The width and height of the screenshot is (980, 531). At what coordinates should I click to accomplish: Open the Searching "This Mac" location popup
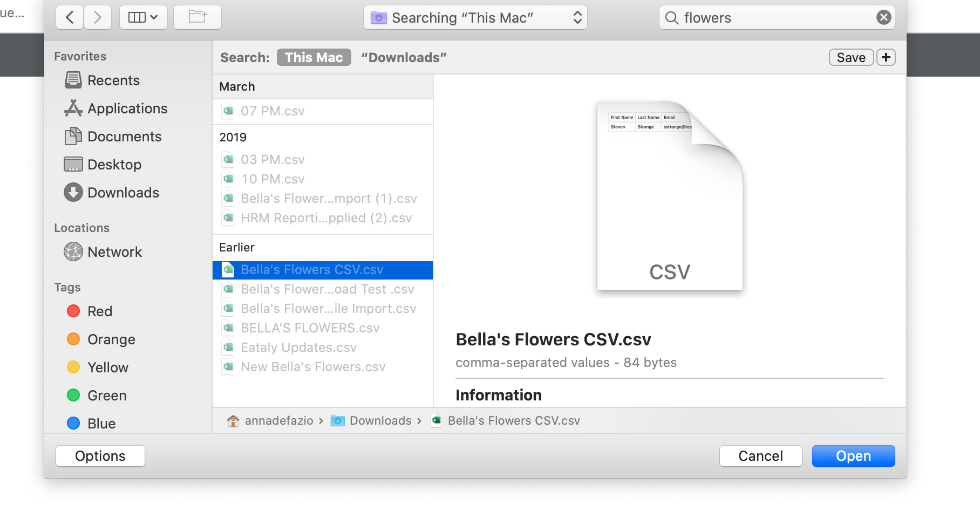click(475, 18)
